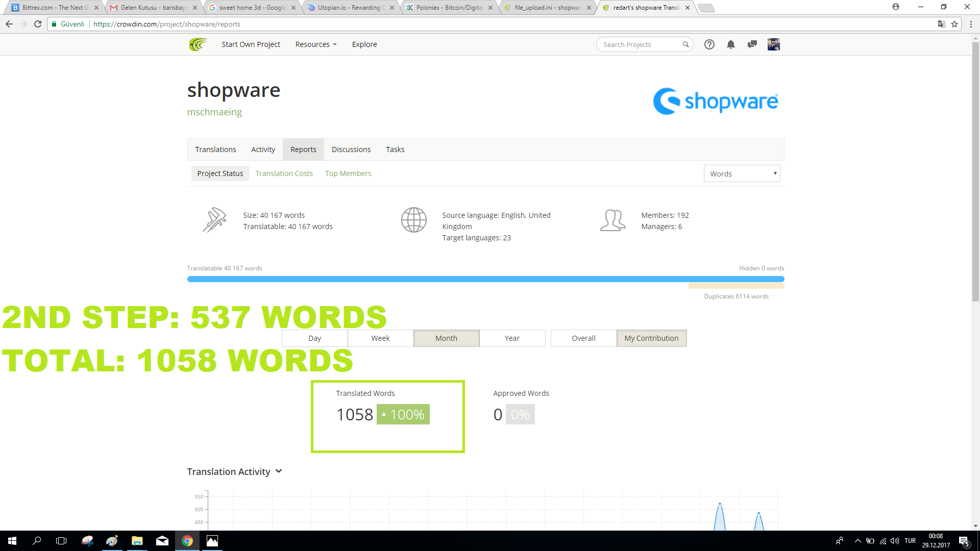Select the Month period toggle
Image resolution: width=980 pixels, height=551 pixels.
click(447, 338)
